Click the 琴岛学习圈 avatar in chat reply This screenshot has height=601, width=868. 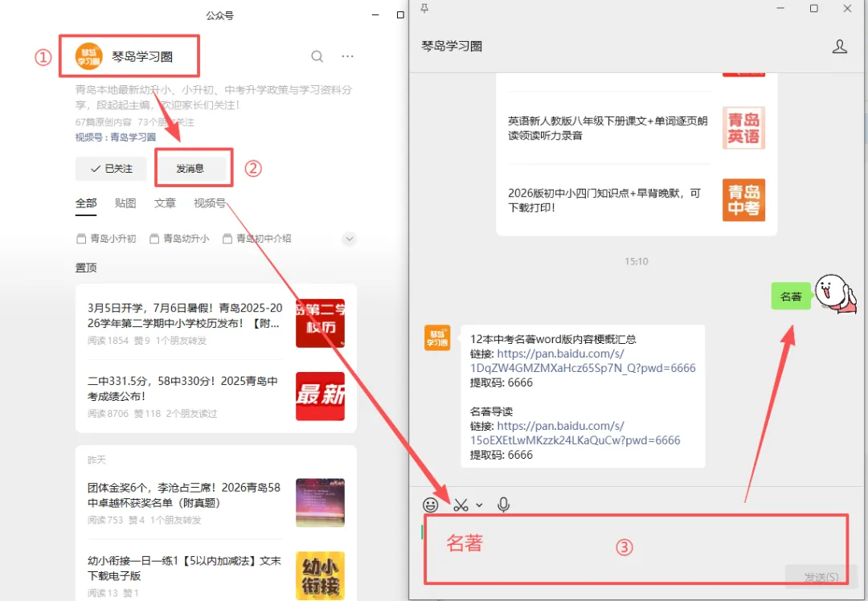[437, 338]
